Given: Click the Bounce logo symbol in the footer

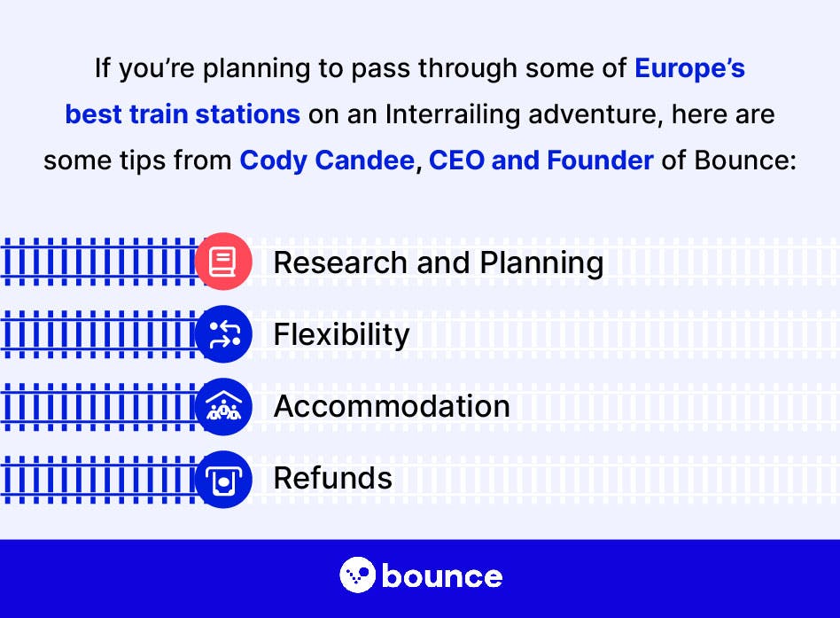Looking at the screenshot, I should (x=357, y=575).
